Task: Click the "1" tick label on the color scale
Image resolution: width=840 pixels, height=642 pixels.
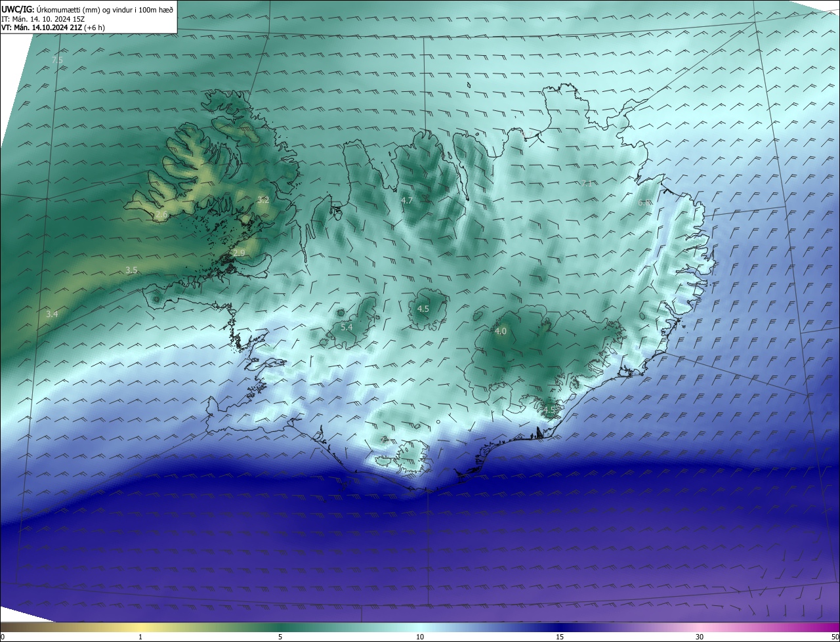Action: point(140,637)
